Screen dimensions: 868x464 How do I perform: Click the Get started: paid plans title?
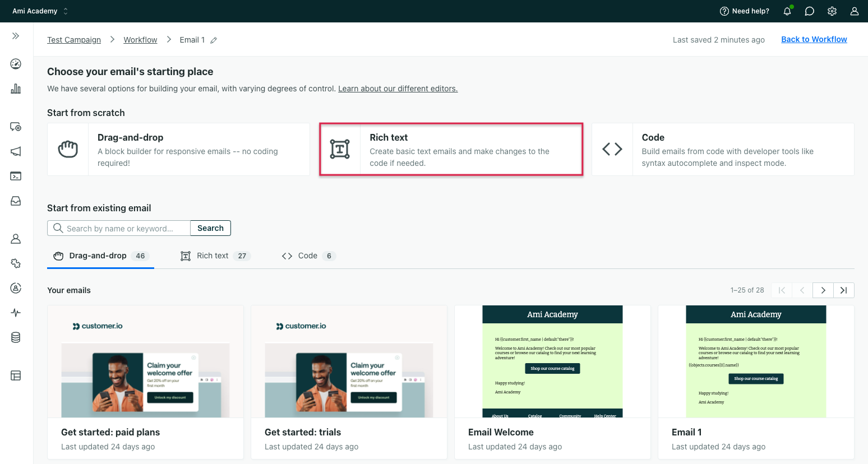click(110, 432)
